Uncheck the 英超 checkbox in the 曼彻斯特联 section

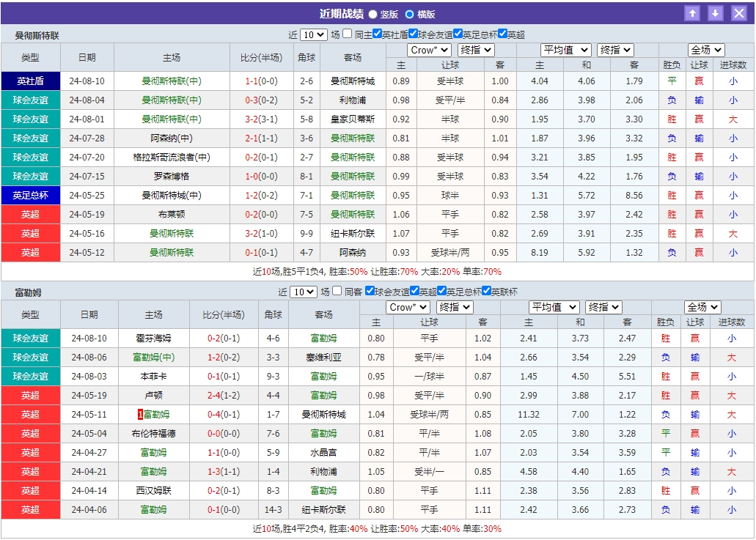pyautogui.click(x=502, y=33)
